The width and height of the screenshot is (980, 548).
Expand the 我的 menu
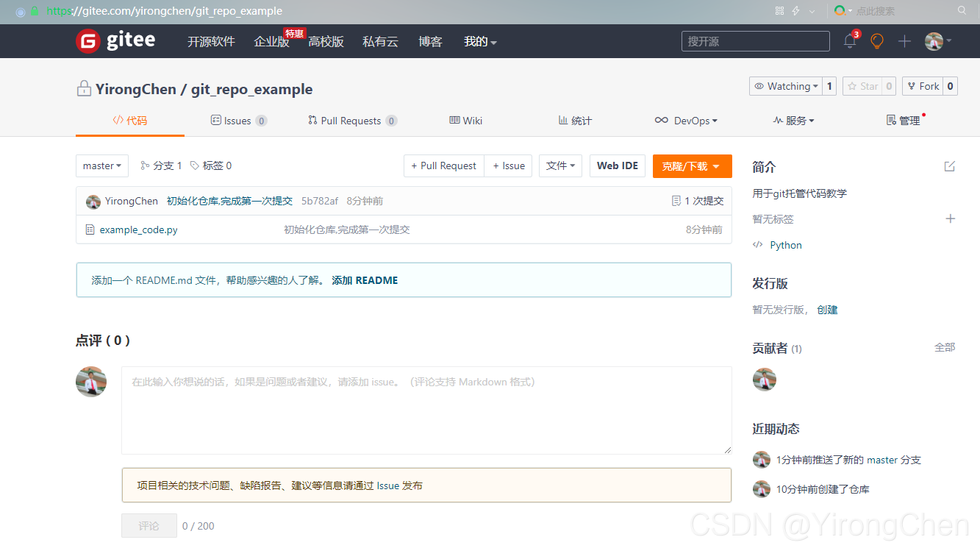[480, 41]
